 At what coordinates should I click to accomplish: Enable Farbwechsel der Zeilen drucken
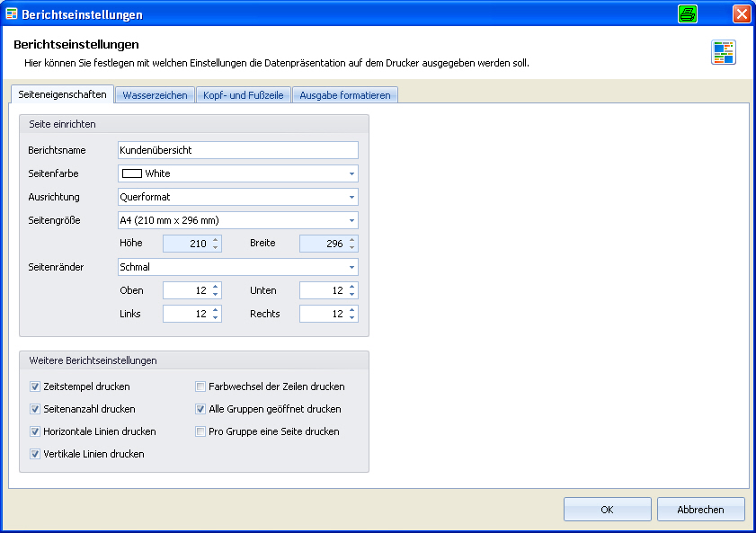pyautogui.click(x=200, y=386)
